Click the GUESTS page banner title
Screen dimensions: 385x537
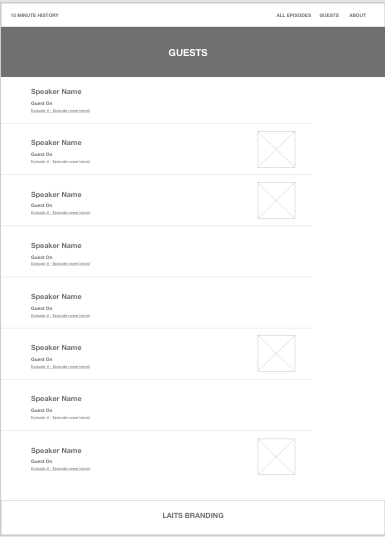188,52
